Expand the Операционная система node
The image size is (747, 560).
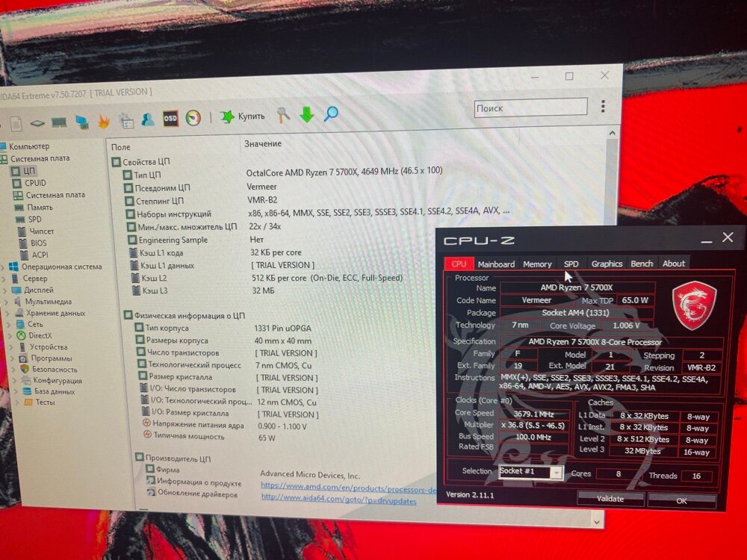(3, 267)
